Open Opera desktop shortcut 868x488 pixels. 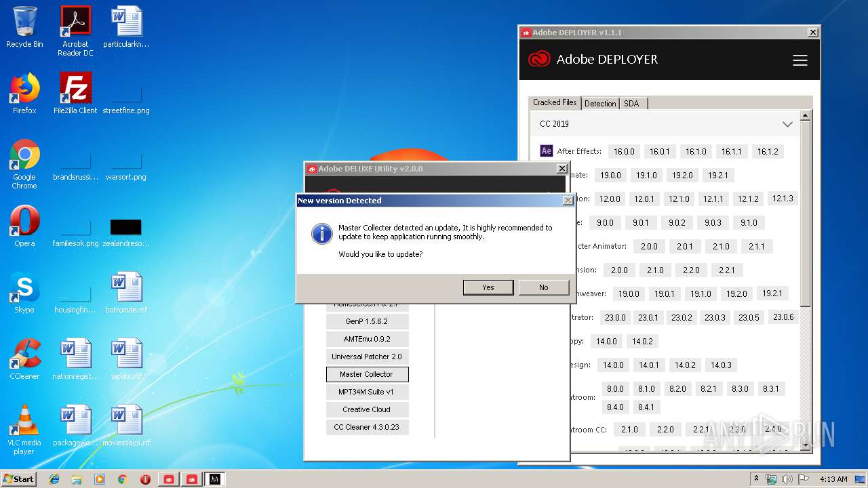click(x=24, y=226)
